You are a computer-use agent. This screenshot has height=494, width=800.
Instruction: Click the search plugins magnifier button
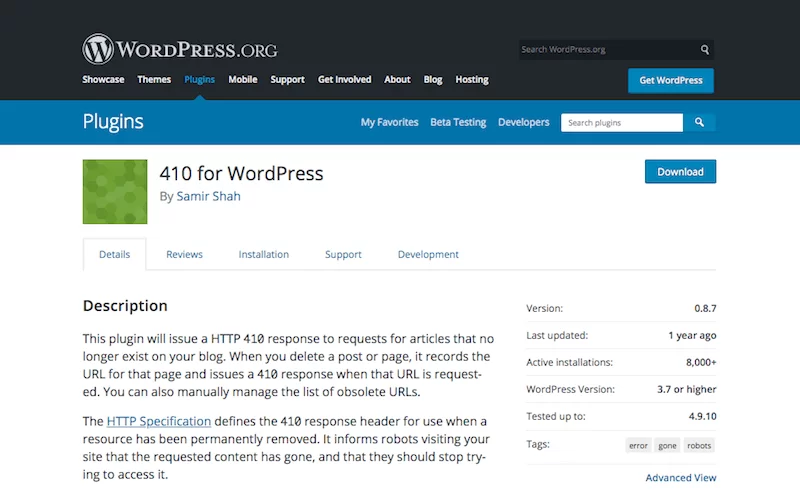click(x=699, y=122)
